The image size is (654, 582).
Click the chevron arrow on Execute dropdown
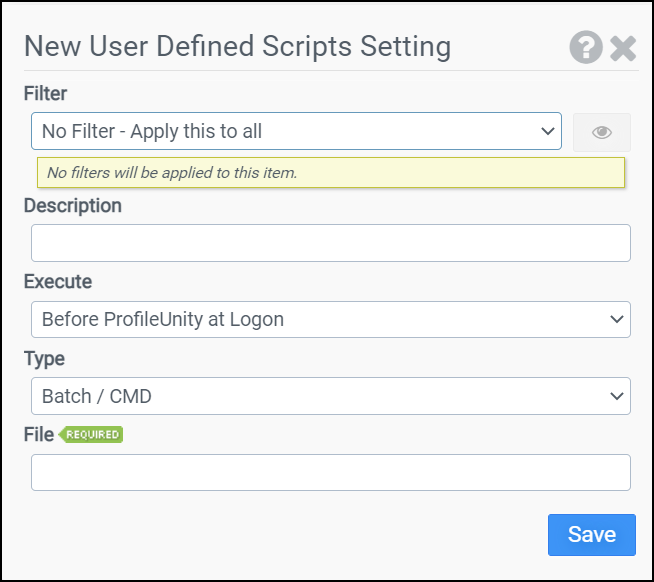616,320
